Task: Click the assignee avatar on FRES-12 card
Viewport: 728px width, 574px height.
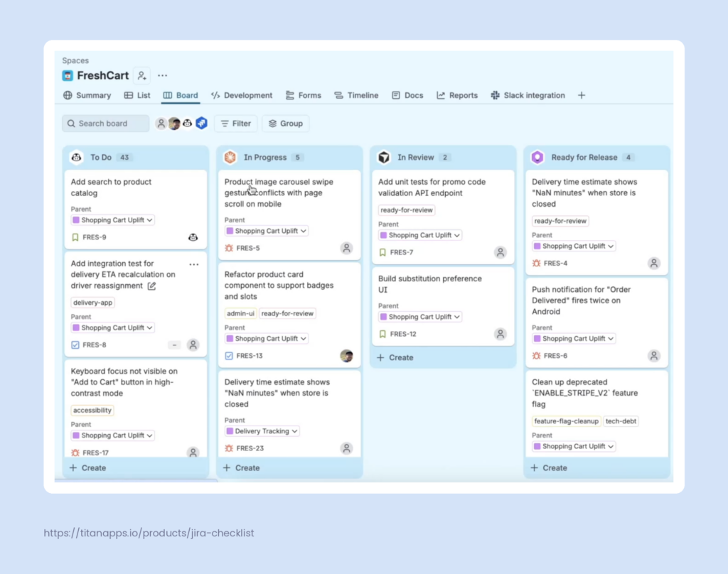Action: point(500,334)
